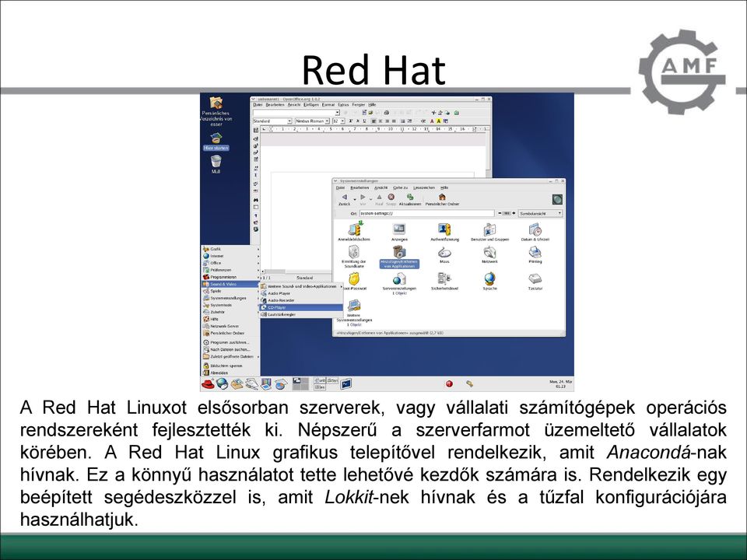Open Gehe zu menu in Systemeinstellungen window
The image size is (747, 560).
pyautogui.click(x=400, y=187)
